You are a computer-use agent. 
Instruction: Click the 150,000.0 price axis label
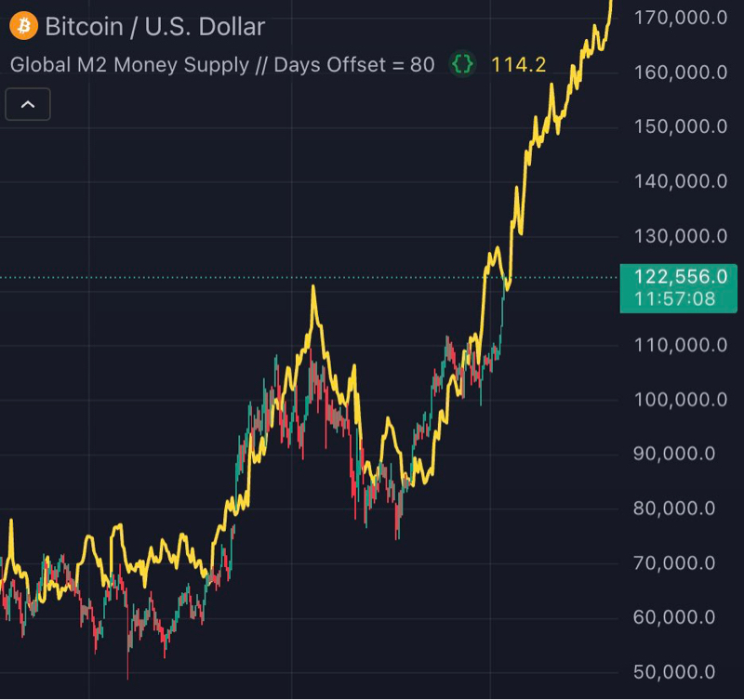coord(680,126)
